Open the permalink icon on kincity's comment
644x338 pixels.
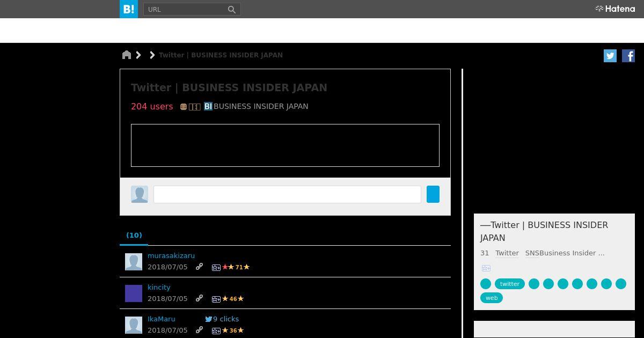pos(199,298)
